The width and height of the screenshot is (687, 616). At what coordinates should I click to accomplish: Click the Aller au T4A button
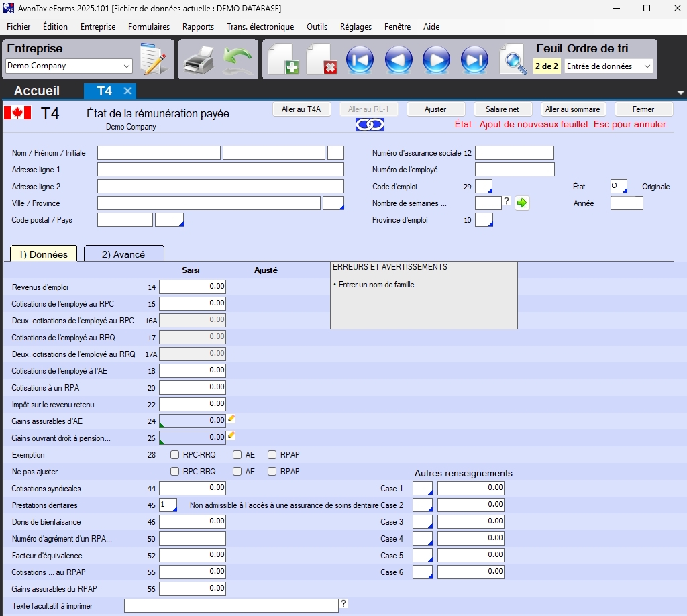(301, 109)
